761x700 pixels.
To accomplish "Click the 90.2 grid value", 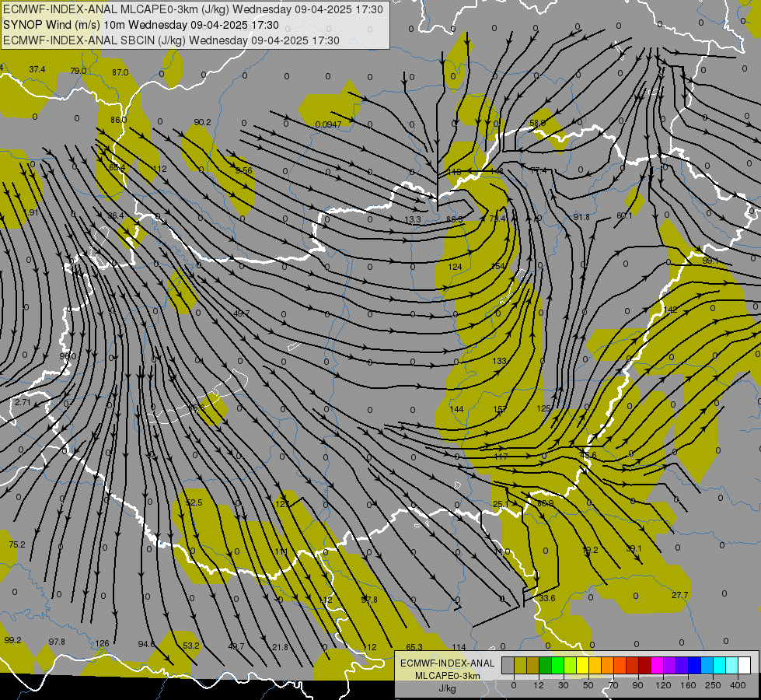I will pos(202,122).
